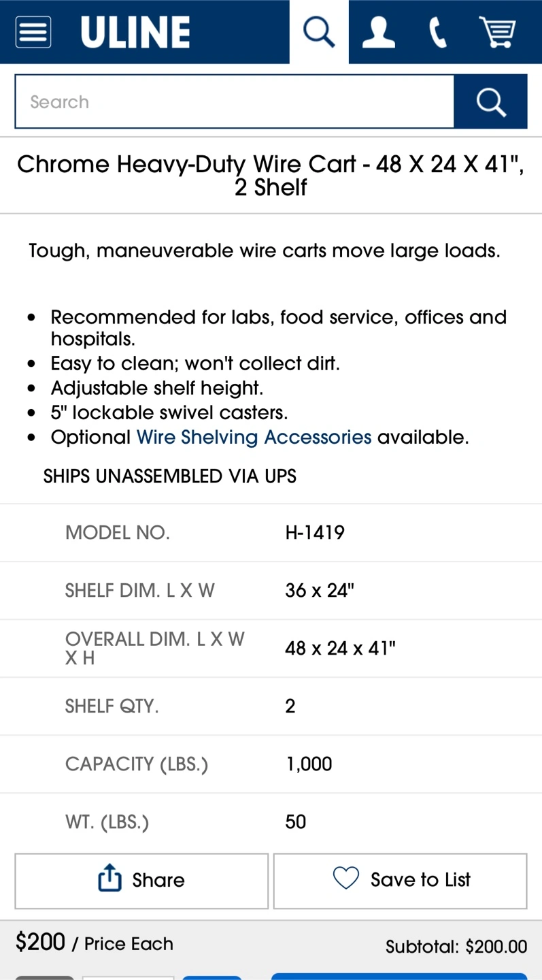
Task: Tap the ULINE logo
Action: pyautogui.click(x=135, y=32)
